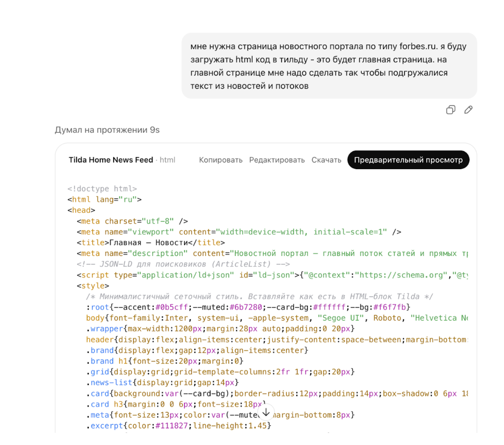Viewport: 504px width, 445px height.
Task: Place cursor on the doctype html line
Action: (102, 189)
